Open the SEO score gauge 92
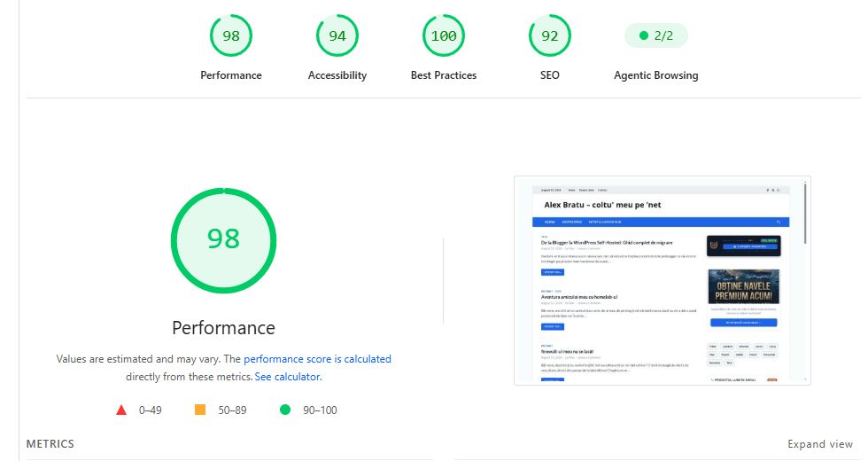Screen dimensions: 868x461 (x=550, y=35)
